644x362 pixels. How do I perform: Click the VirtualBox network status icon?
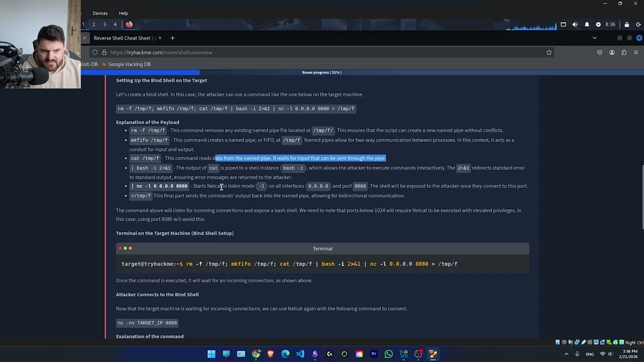577,342
